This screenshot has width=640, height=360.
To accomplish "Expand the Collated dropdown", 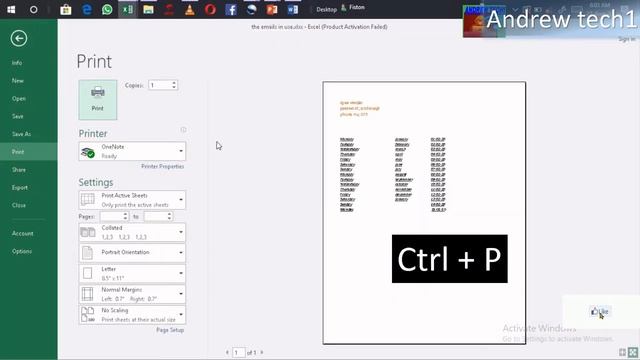I will (132, 232).
